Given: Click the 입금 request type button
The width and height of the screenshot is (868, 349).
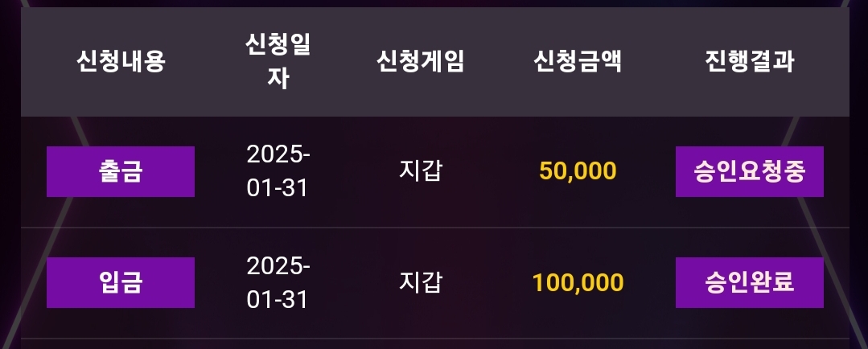Looking at the screenshot, I should (x=121, y=282).
